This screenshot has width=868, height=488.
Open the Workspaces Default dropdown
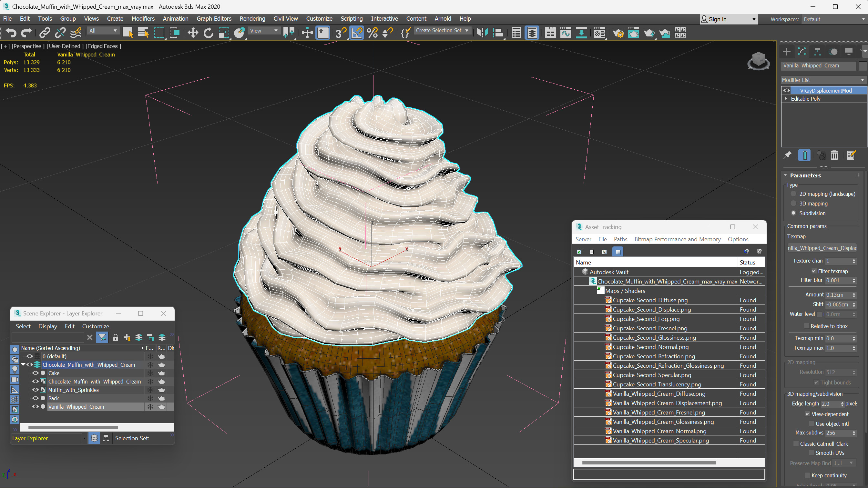(x=834, y=19)
